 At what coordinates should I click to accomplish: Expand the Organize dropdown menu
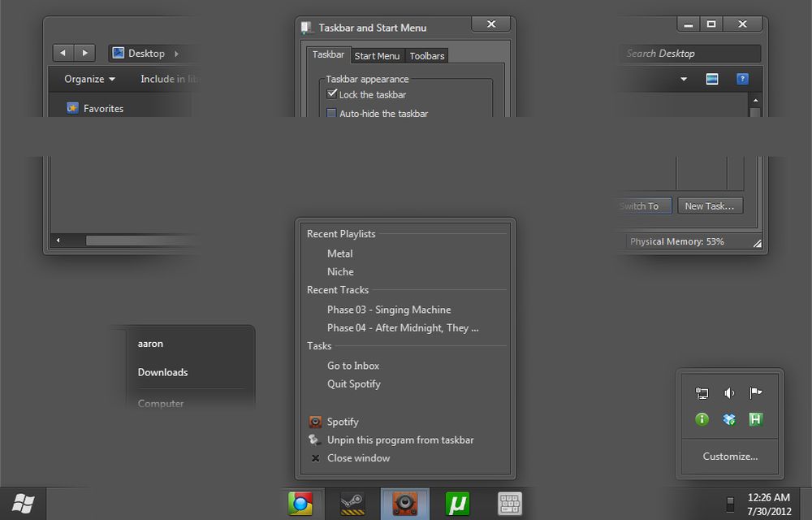tap(89, 79)
